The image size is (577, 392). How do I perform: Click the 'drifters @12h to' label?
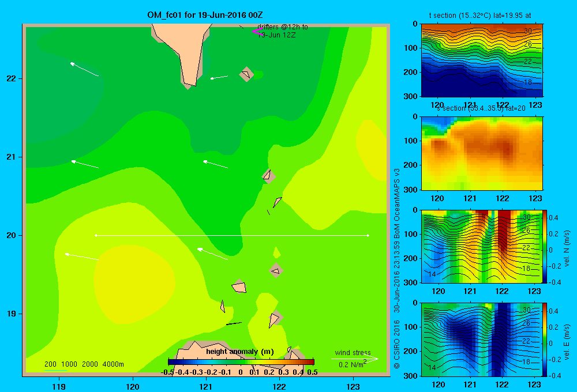pyautogui.click(x=283, y=27)
